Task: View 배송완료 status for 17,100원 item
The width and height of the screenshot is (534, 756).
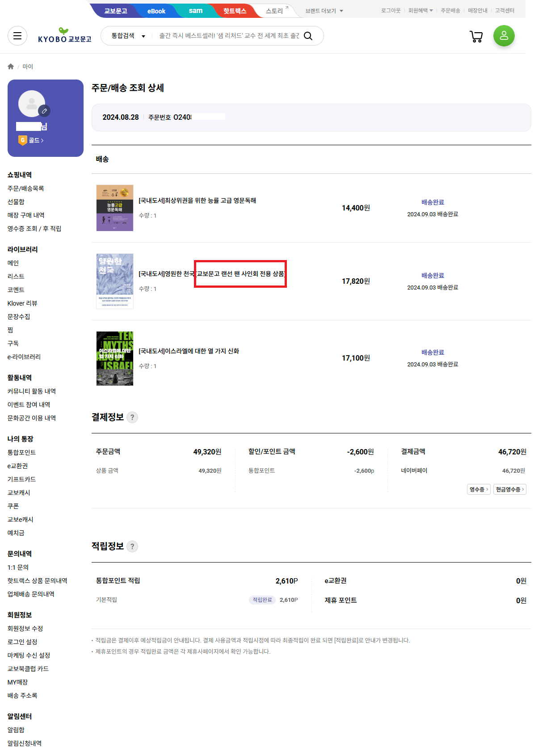Action: coord(433,352)
